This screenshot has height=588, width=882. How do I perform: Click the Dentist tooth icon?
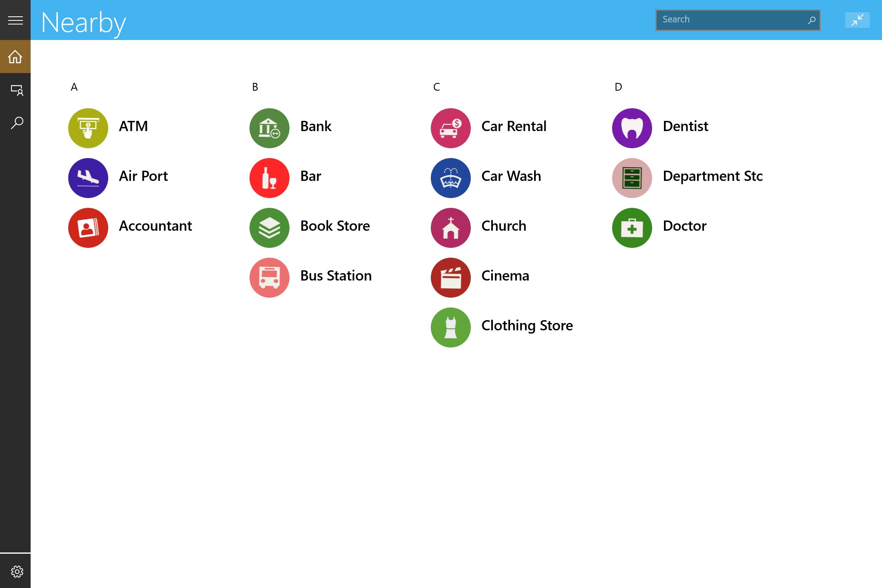tap(632, 128)
